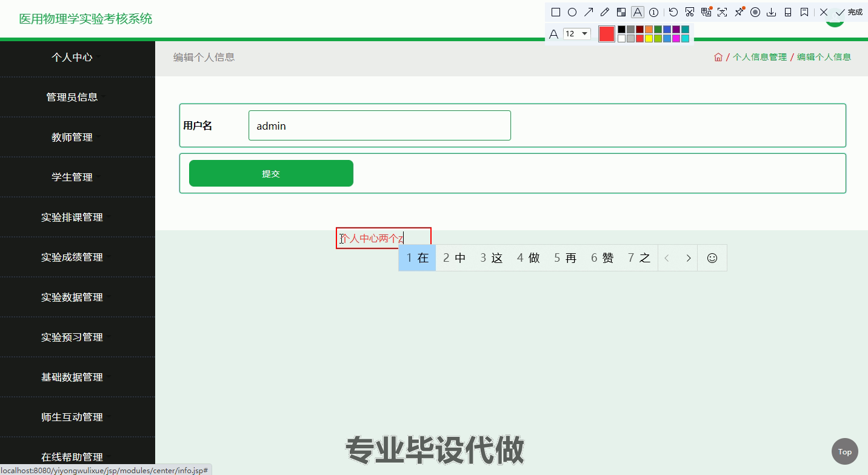
Task: Open the 师生互动管理 menu item
Action: 78,417
